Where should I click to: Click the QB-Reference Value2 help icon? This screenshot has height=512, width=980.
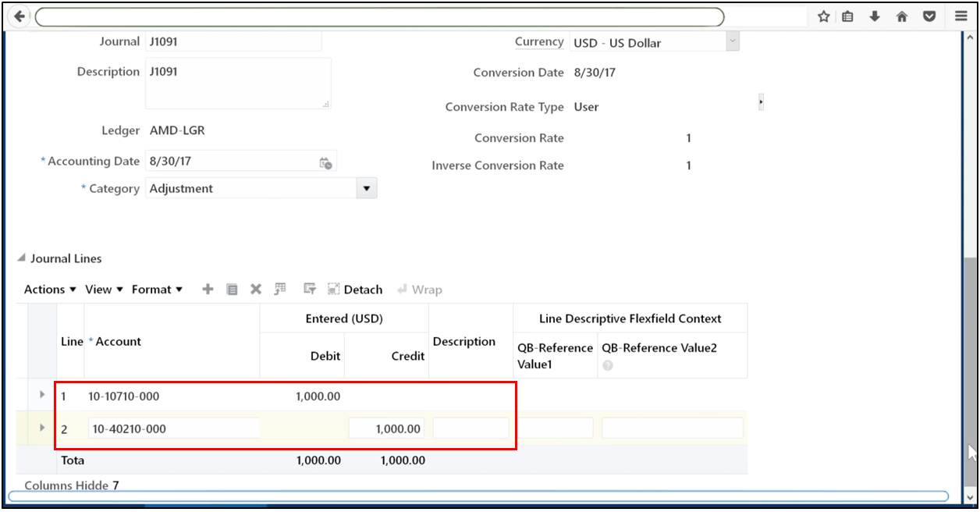click(x=607, y=364)
